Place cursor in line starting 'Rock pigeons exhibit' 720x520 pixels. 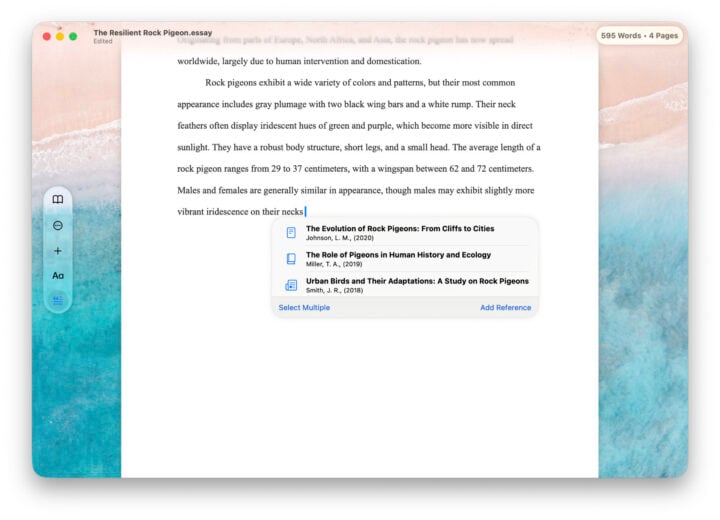pyautogui.click(x=360, y=83)
